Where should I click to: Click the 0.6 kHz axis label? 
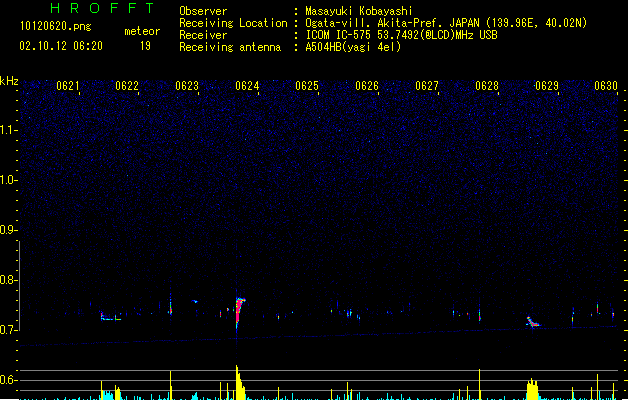(x=8, y=380)
